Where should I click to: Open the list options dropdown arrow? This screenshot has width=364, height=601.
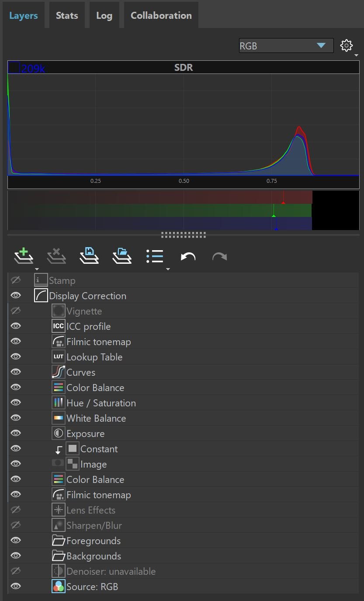pos(168,269)
